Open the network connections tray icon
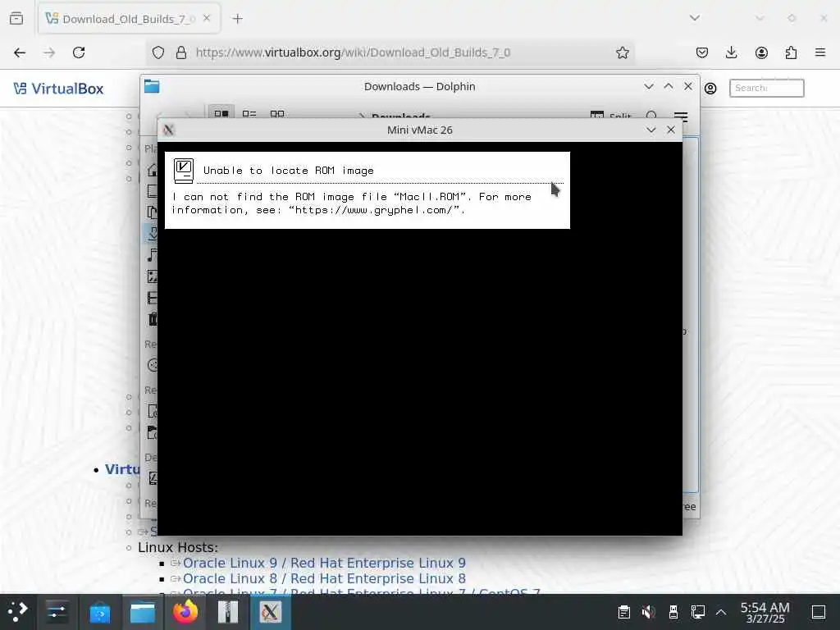840x630 pixels. tap(697, 612)
